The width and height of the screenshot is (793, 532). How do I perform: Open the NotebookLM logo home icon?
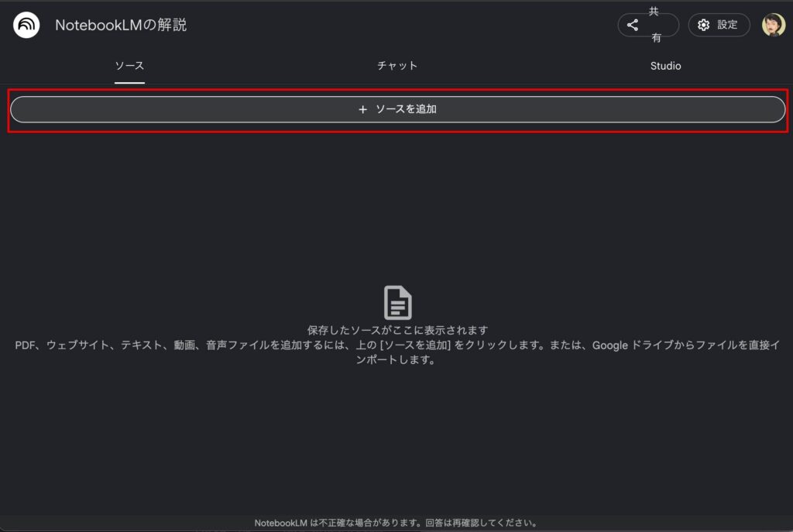click(26, 25)
